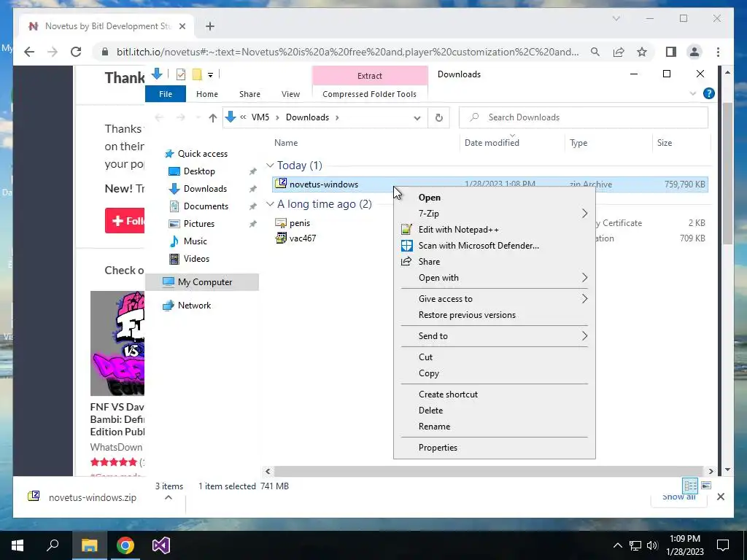Open a new Chrome tab
The image size is (747, 560).
[210, 26]
